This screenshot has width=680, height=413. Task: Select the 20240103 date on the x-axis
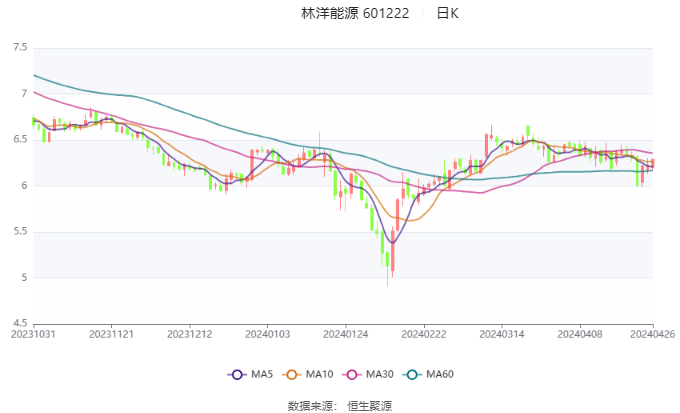click(268, 334)
